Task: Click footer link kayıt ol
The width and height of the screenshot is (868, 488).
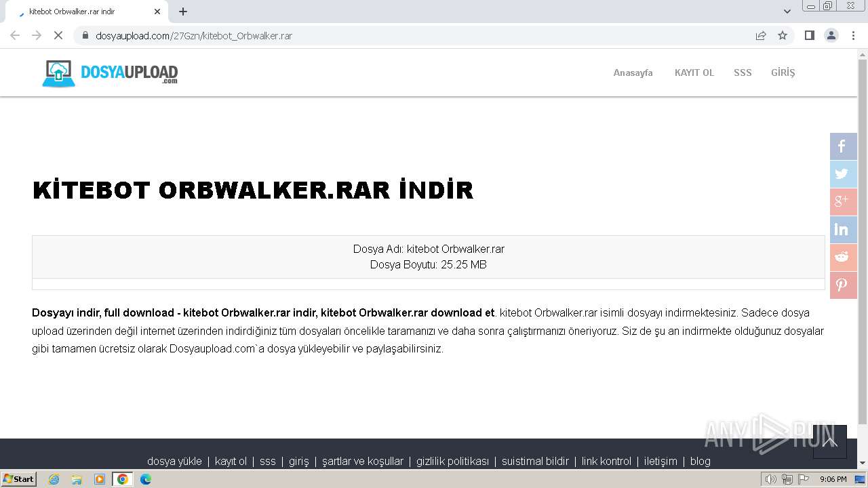Action: click(x=231, y=461)
